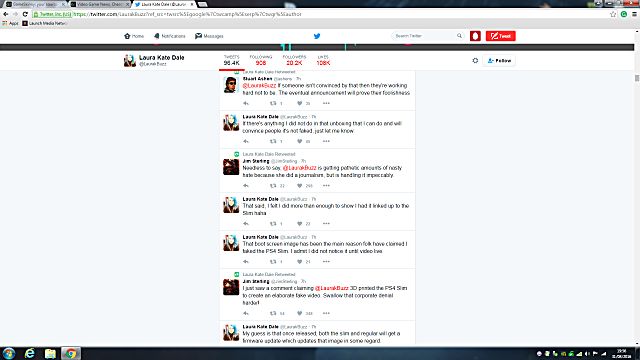Open Twitter Notifications
Screen dimensions: 640x360
coord(169,36)
